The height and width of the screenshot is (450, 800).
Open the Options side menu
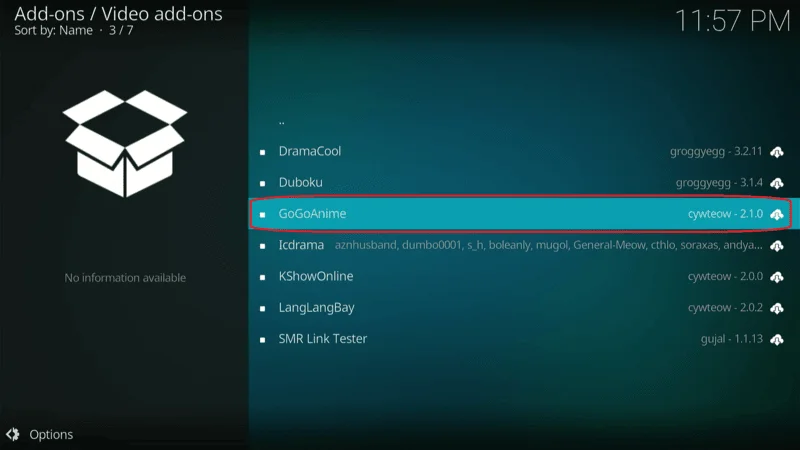(39, 434)
